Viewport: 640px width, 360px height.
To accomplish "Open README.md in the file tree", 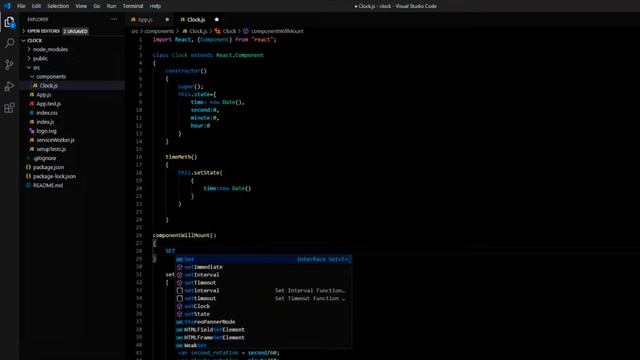I will (x=48, y=185).
